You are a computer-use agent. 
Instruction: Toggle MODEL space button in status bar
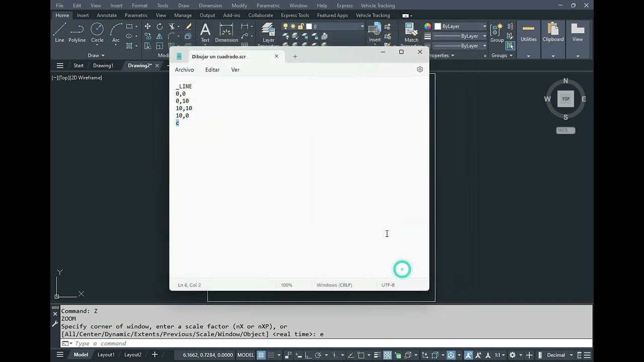click(x=246, y=355)
